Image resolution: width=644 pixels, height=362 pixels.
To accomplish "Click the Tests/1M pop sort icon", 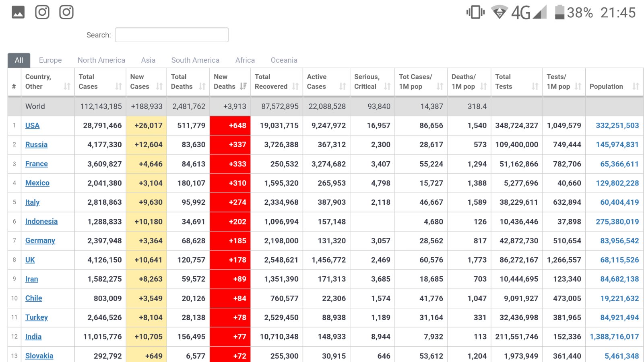I will click(x=578, y=86).
